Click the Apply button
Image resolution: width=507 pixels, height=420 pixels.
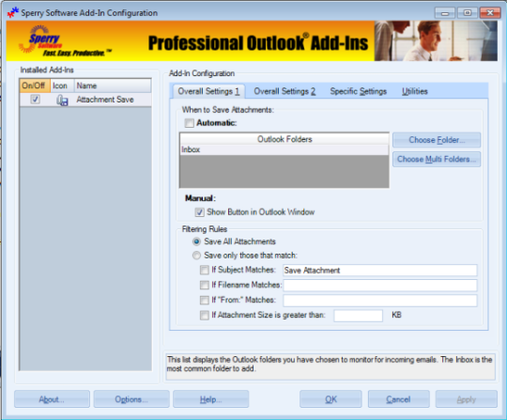[467, 399]
